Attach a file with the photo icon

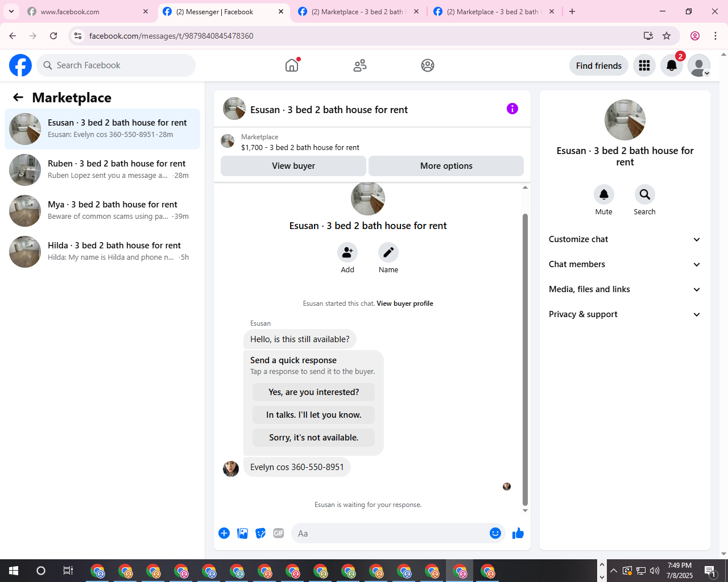[x=242, y=533]
